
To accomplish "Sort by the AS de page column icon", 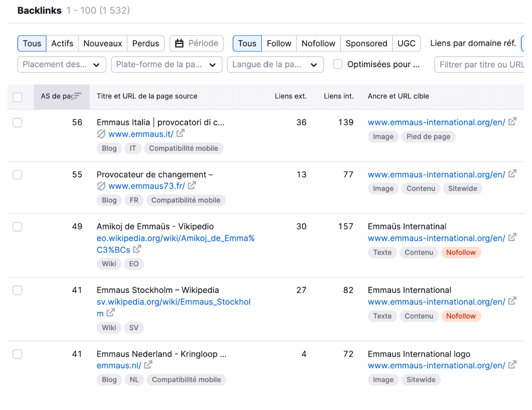I will pyautogui.click(x=78, y=96).
